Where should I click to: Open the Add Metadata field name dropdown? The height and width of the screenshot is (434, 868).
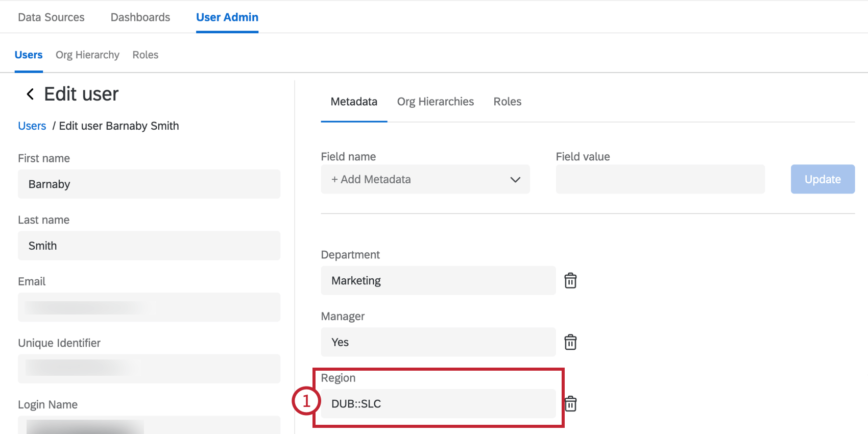[x=425, y=179]
